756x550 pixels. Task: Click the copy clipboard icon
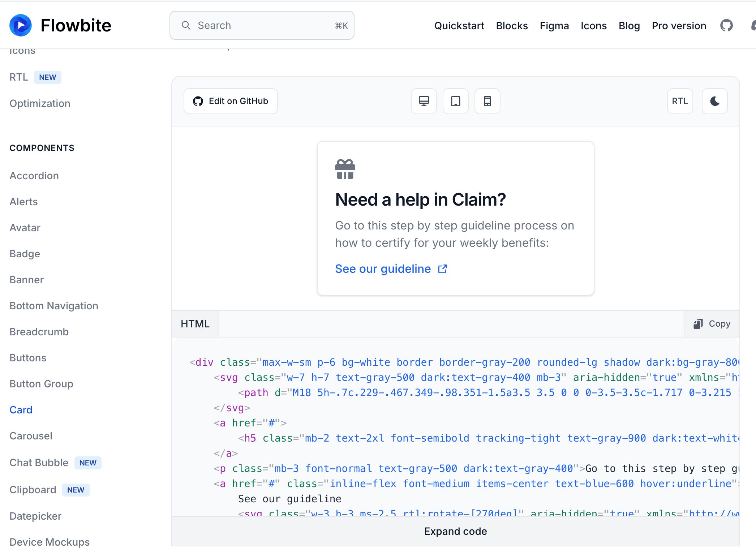[698, 324]
